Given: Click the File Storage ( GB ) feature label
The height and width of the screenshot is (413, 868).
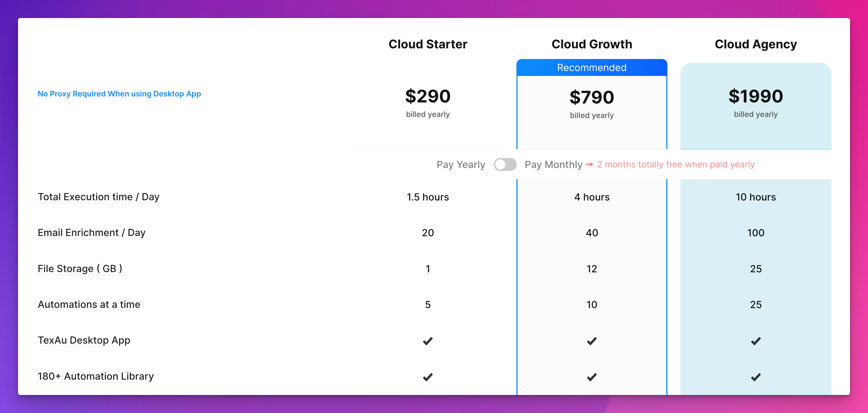Looking at the screenshot, I should pos(80,269).
